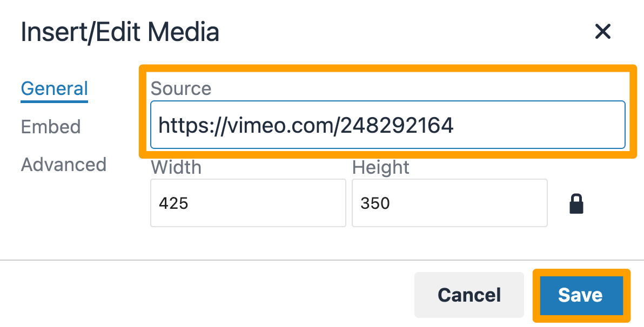Viewport: 644px width, 327px height.
Task: Open the Advanced settings tab
Action: coord(63,165)
